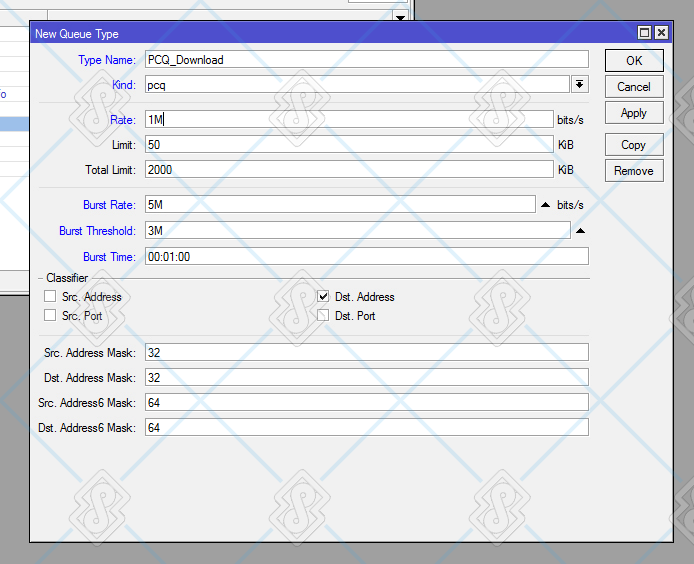Focus the Type Name field PCQ_Download
The width and height of the screenshot is (694, 564).
click(366, 59)
